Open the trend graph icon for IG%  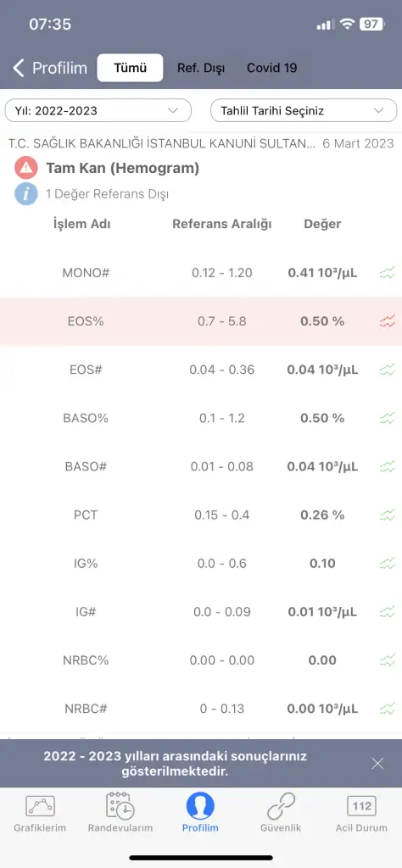(x=387, y=564)
